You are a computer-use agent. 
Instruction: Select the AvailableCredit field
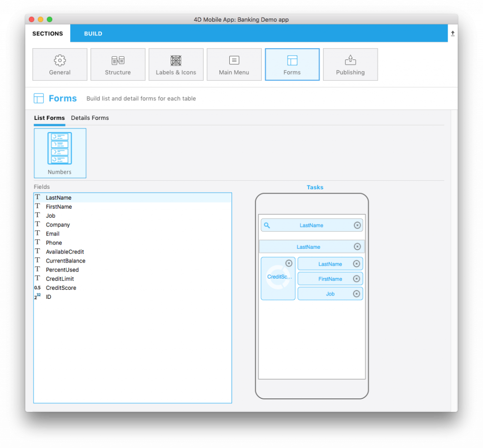tap(133, 252)
